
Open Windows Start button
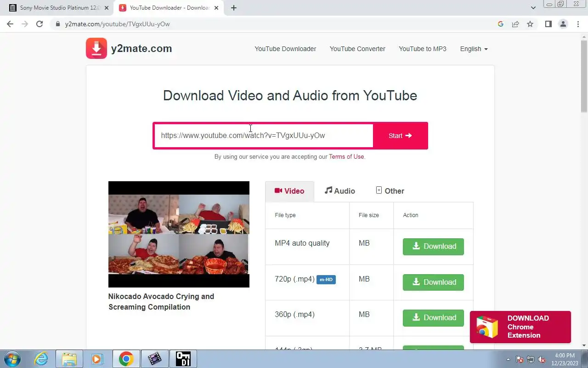[12, 359]
